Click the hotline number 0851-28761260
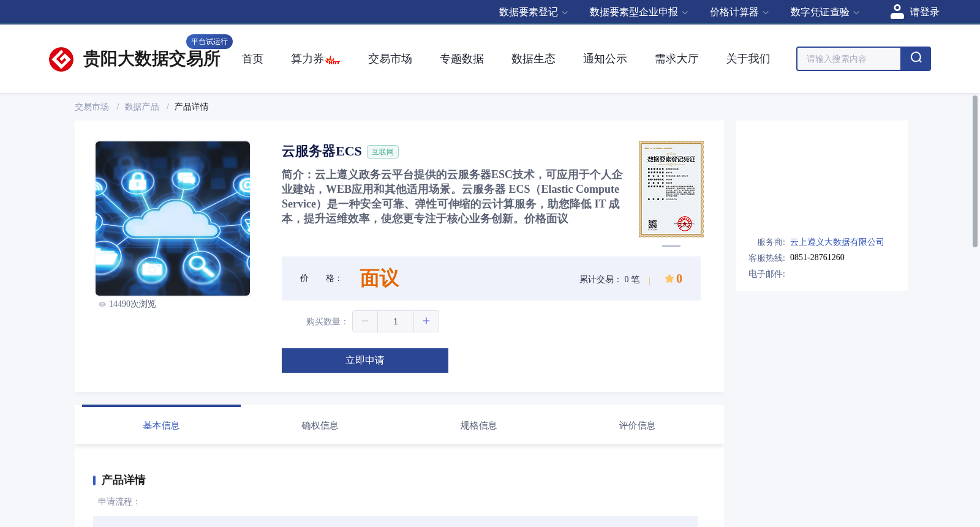Viewport: 980px width, 527px height. (817, 258)
